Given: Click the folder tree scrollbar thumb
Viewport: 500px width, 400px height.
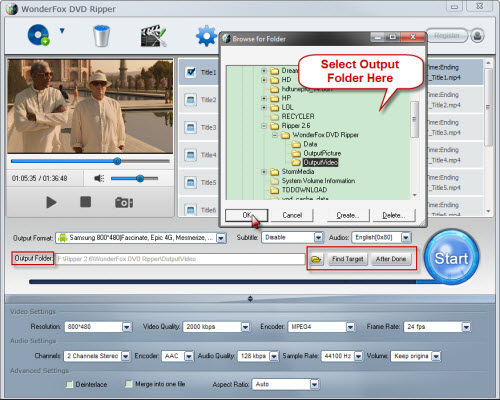Looking at the screenshot, I should (x=414, y=119).
